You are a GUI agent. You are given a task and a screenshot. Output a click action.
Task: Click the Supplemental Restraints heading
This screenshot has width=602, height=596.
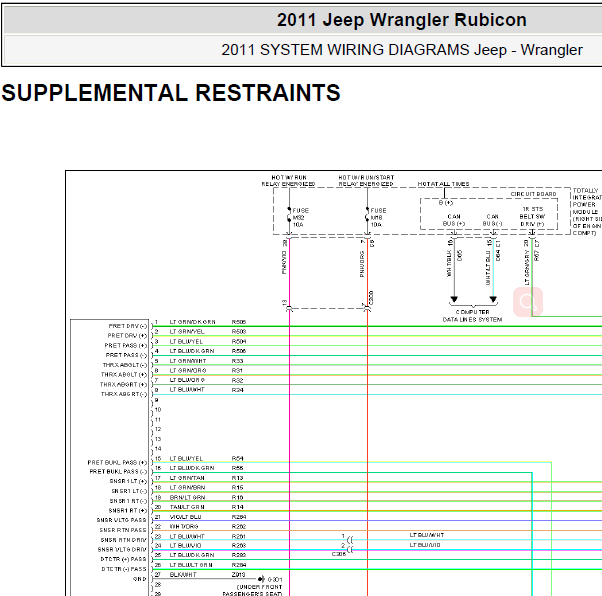coord(171,93)
